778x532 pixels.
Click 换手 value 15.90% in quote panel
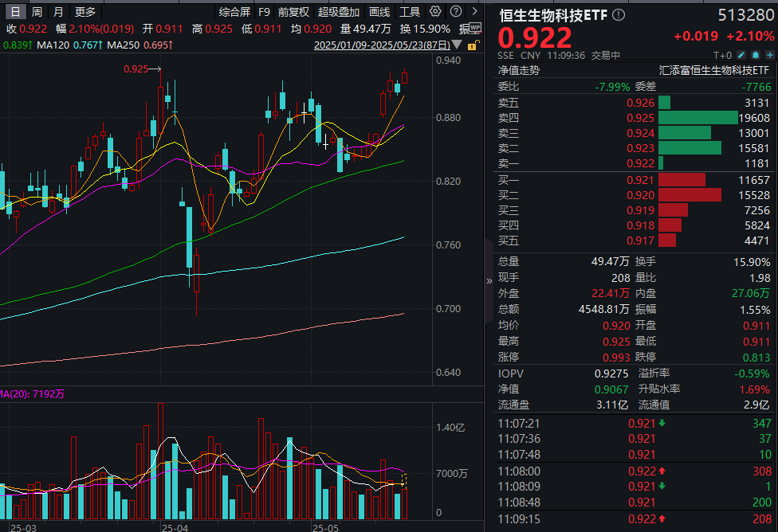752,262
